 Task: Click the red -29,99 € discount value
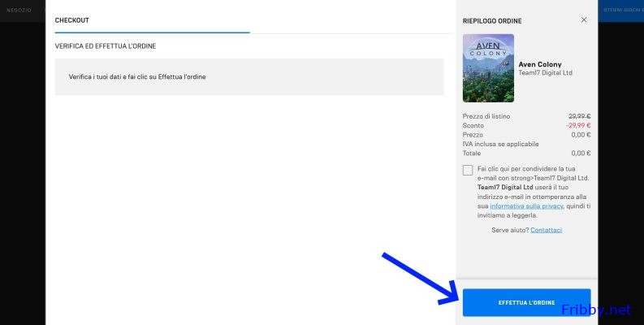coord(578,126)
